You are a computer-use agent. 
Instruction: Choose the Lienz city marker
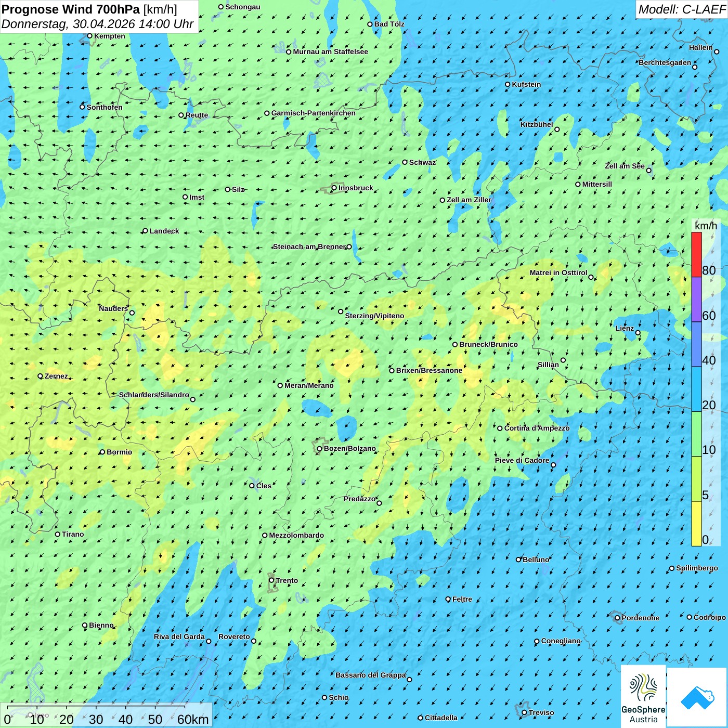click(638, 333)
